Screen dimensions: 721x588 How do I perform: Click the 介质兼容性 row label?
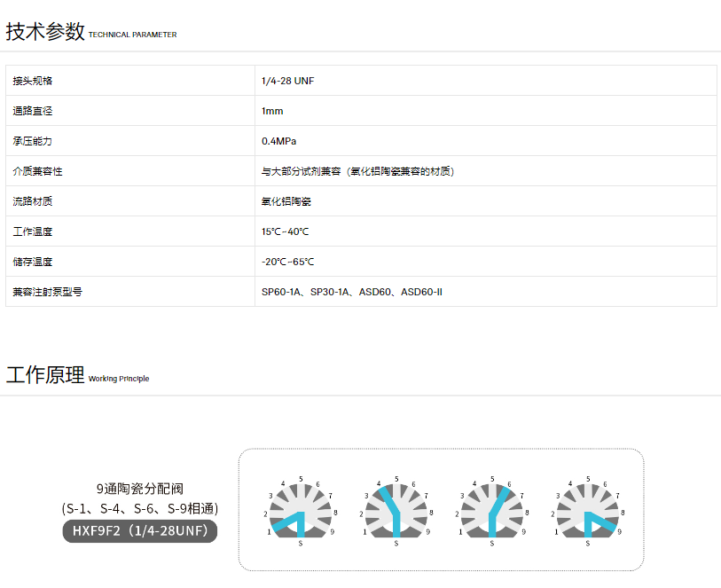coord(37,171)
